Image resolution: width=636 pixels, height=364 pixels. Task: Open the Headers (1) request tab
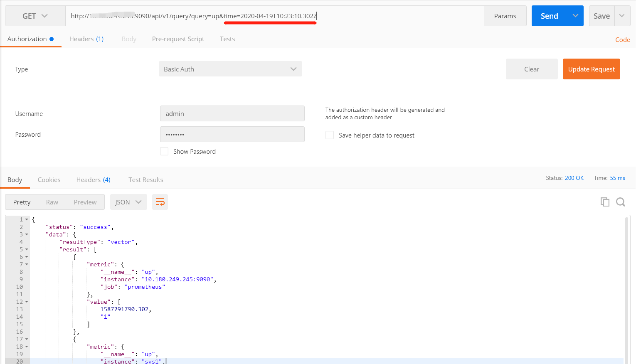[x=86, y=39]
